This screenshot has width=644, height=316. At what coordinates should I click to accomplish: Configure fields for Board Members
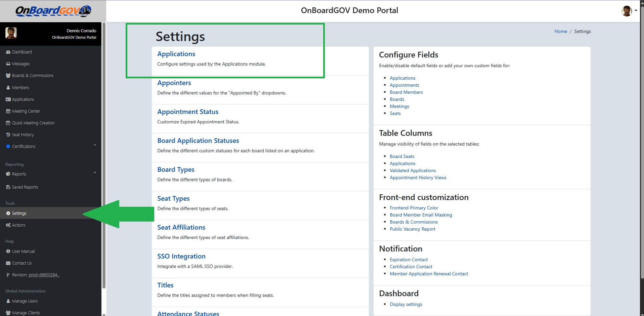point(406,92)
